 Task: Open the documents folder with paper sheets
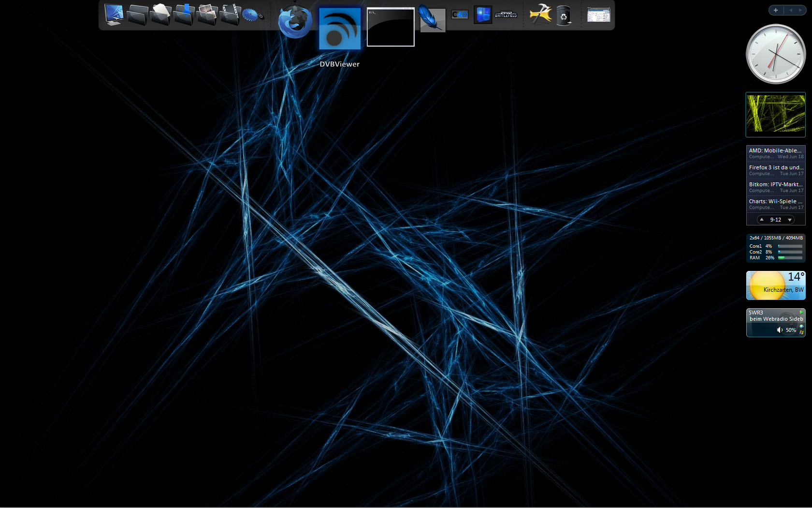click(160, 15)
